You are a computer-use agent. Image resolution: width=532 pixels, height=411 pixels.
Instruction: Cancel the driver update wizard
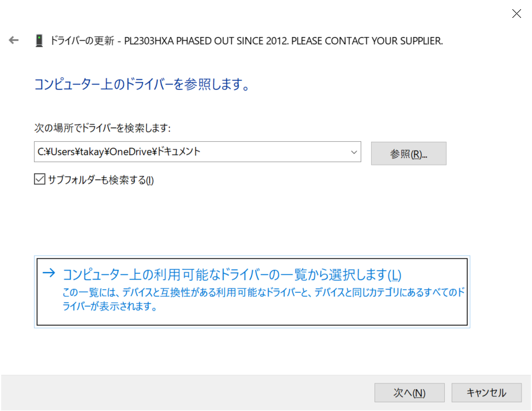(x=486, y=393)
